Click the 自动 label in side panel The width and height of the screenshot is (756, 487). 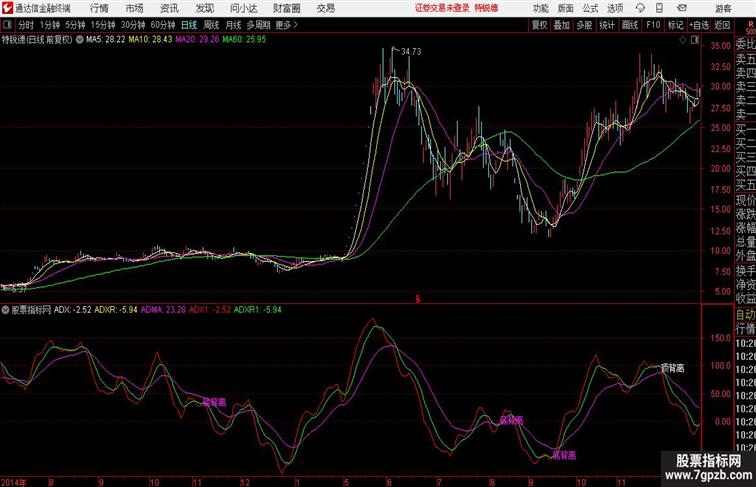[x=745, y=314]
